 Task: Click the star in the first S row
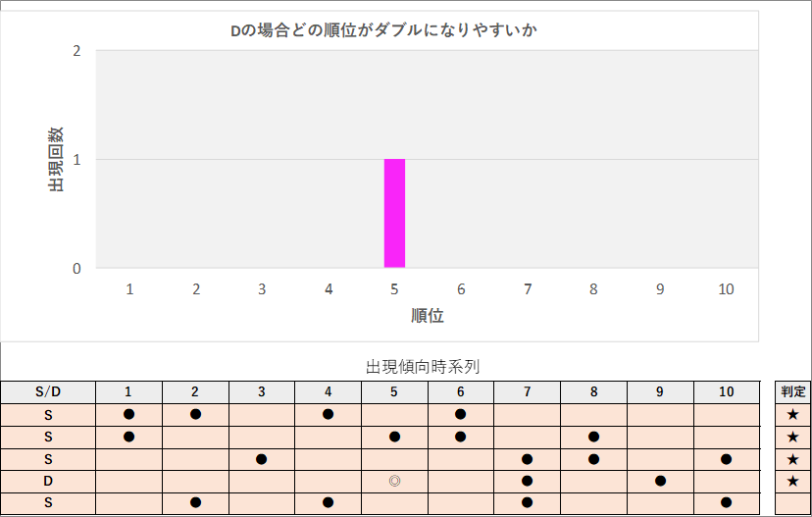click(x=792, y=414)
